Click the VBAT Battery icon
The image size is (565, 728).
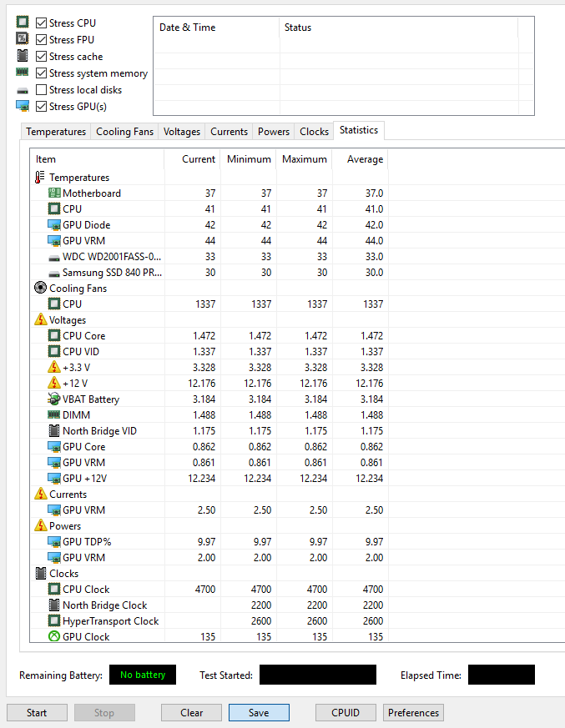[54, 399]
